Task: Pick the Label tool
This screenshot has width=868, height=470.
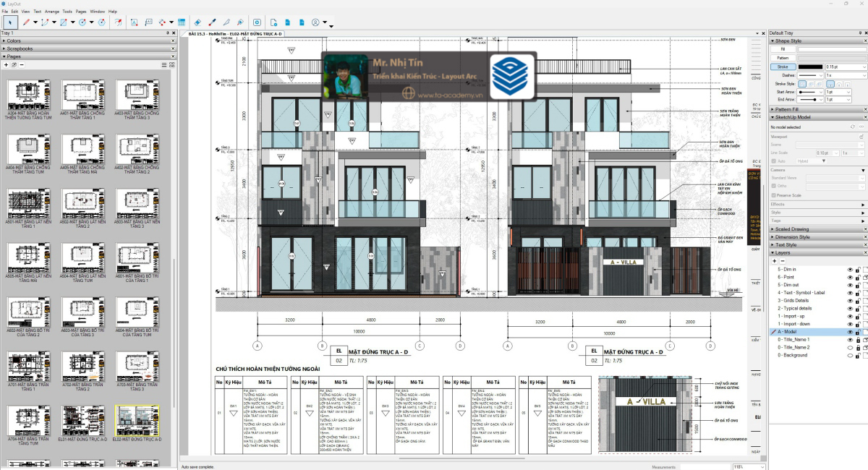Action: pos(148,22)
